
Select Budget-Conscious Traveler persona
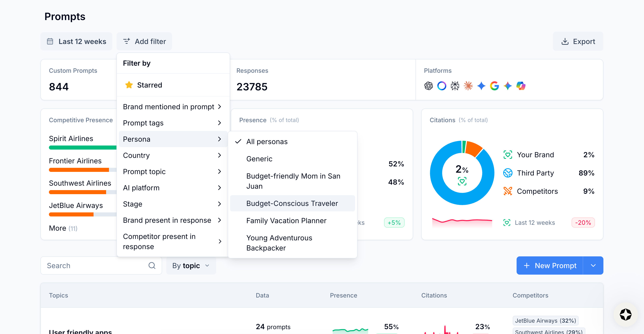coord(292,203)
